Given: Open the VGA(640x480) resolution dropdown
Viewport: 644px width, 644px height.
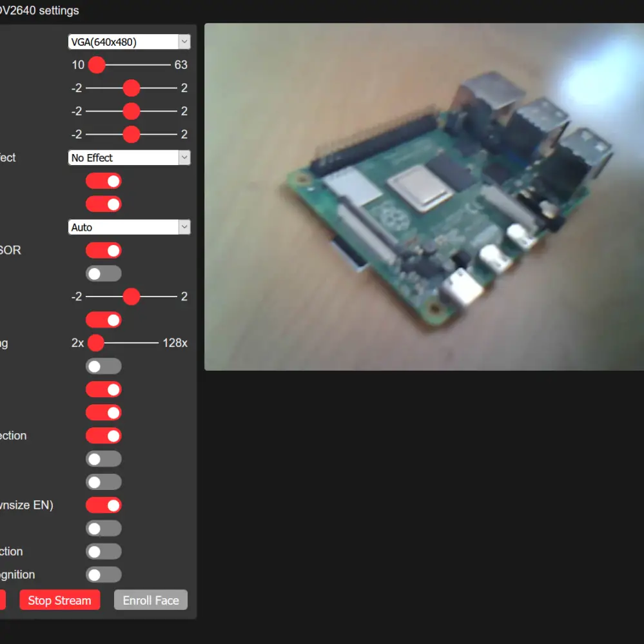Looking at the screenshot, I should click(x=129, y=42).
